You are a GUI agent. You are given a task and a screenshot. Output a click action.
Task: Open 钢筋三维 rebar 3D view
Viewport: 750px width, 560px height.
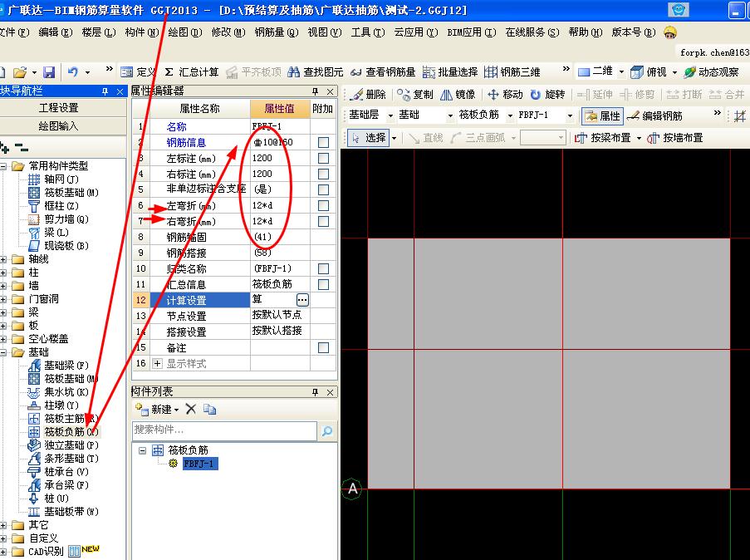coord(512,72)
